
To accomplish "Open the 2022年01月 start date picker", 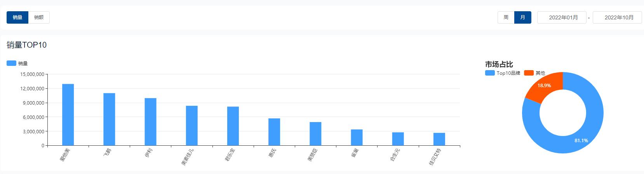I will click(562, 17).
